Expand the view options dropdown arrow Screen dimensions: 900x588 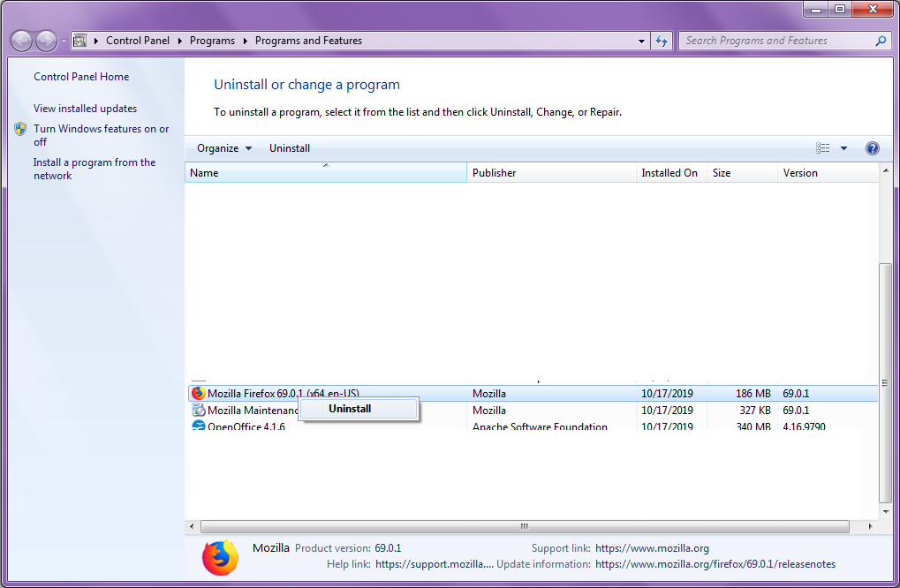[843, 148]
